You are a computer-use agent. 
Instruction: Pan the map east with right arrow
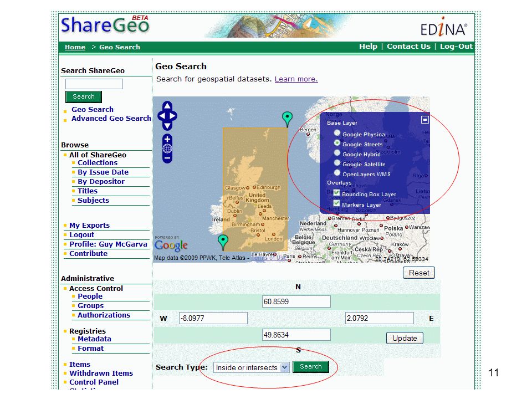point(173,116)
